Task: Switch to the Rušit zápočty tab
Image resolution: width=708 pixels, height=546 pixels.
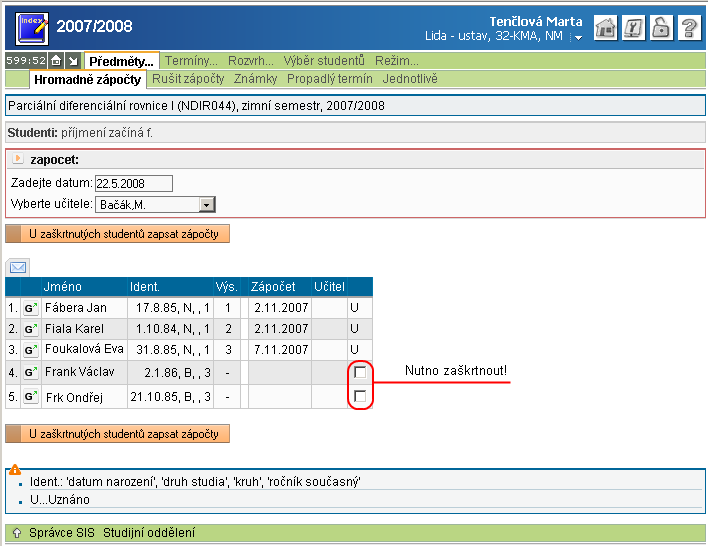Action: pos(188,78)
